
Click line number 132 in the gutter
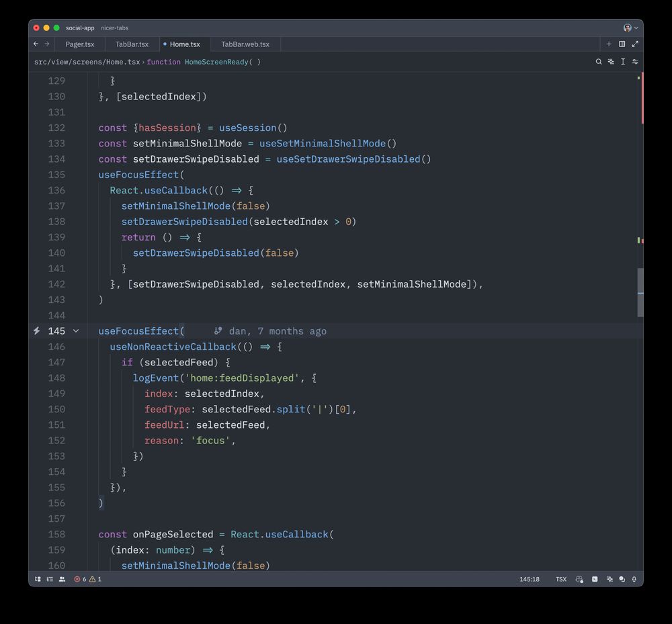(56, 128)
